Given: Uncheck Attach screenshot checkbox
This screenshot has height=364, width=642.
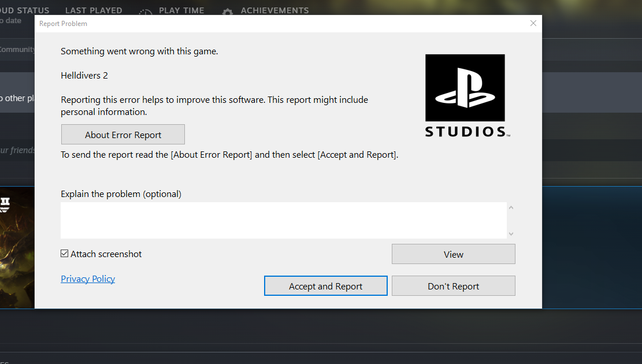Looking at the screenshot, I should [x=64, y=254].
